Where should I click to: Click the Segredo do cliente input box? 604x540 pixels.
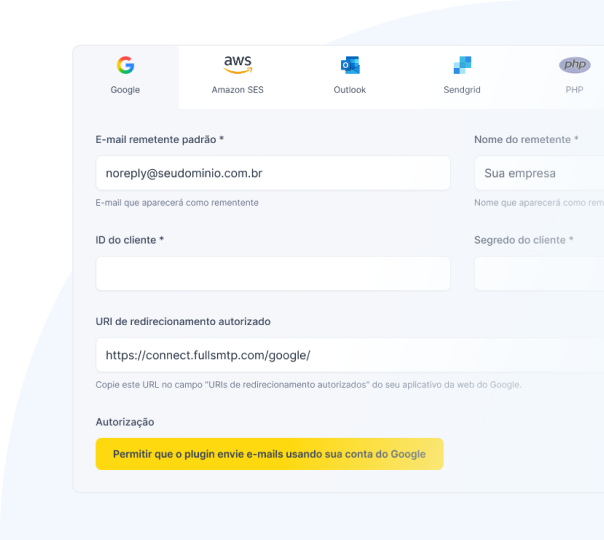click(539, 273)
